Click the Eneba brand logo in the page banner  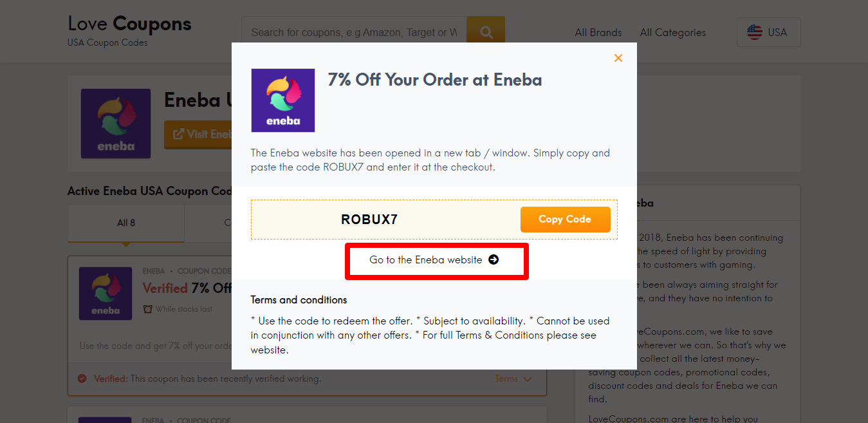[x=116, y=123]
